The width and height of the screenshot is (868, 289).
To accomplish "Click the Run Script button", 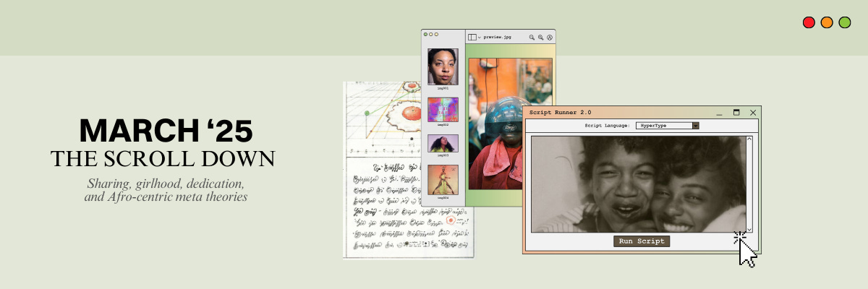I will tap(642, 241).
